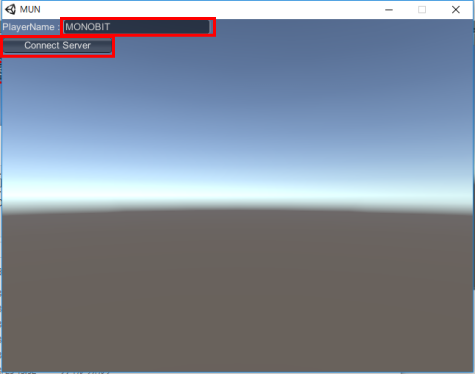The image size is (475, 374).
Task: Click the MUN window title text
Action: [30, 9]
